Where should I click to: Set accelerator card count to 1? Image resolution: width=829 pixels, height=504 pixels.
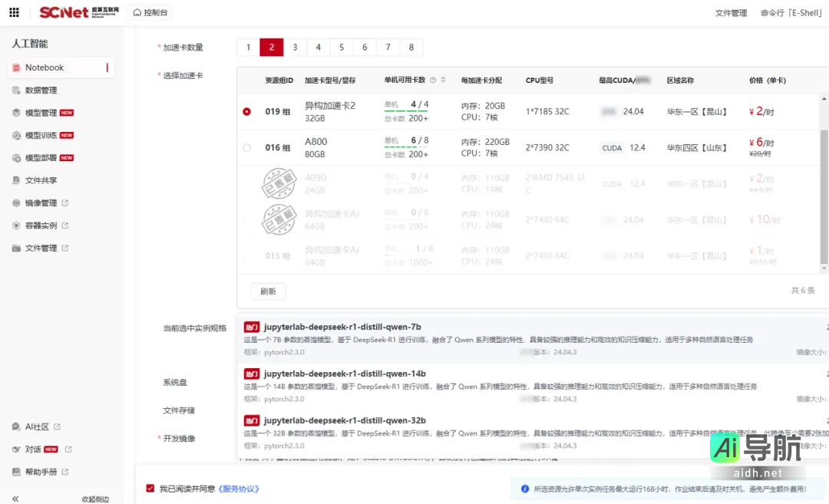[x=248, y=47]
